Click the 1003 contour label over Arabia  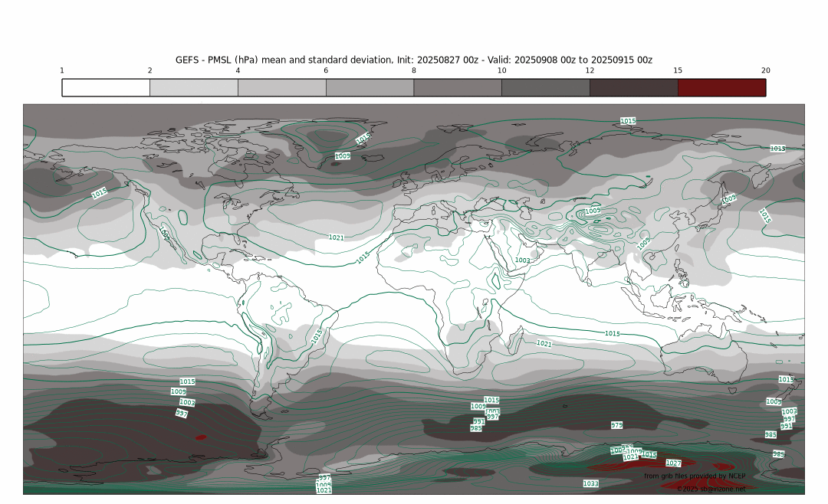(522, 260)
